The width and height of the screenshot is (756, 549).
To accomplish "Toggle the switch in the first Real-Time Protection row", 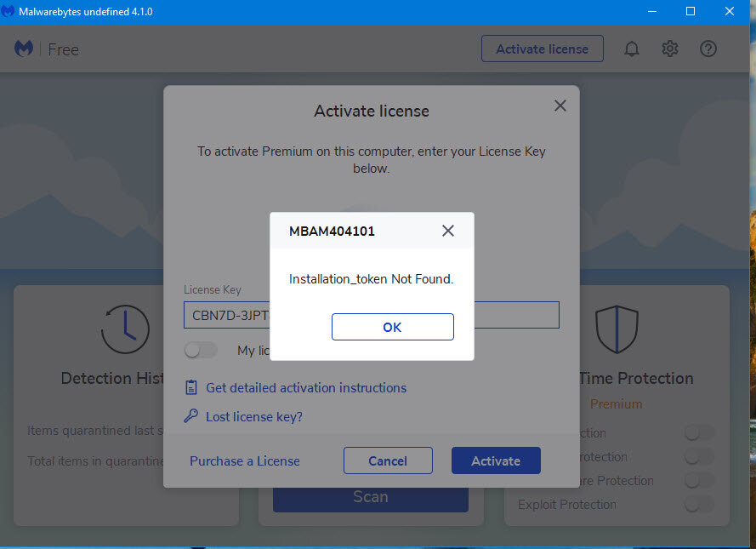I will pos(699,432).
